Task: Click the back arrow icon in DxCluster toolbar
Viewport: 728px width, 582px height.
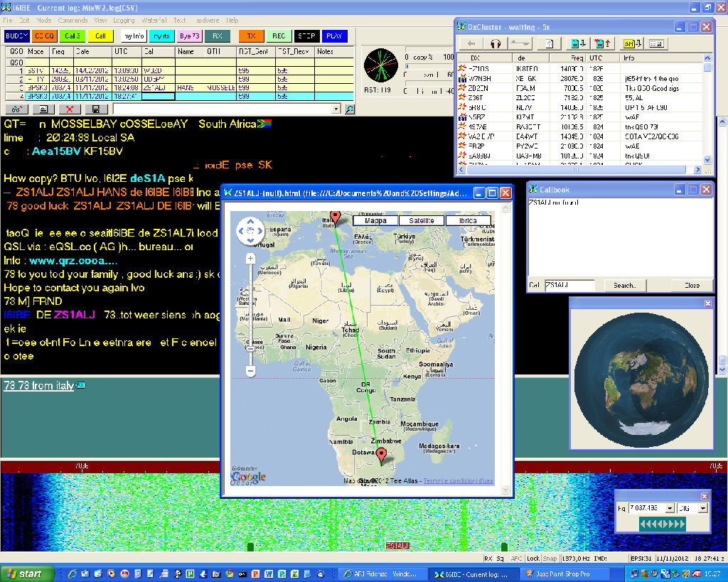Action: 471,43
